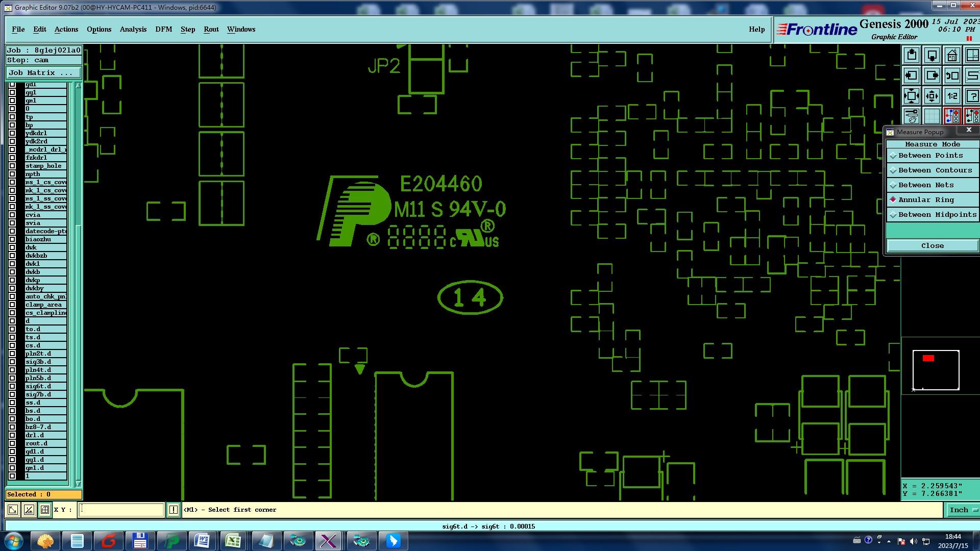Click the undo previous view icon
980x551 pixels.
952,76
